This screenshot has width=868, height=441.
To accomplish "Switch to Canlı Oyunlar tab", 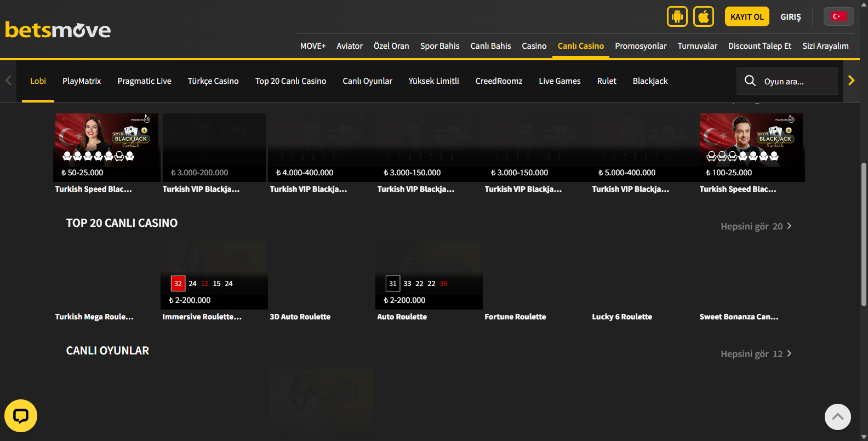I will coord(367,81).
